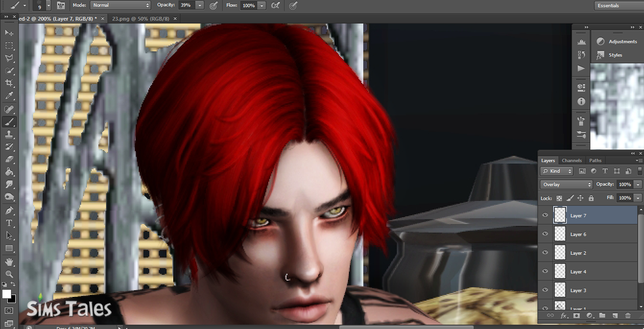Open the tool preset picker arrow

[25, 6]
